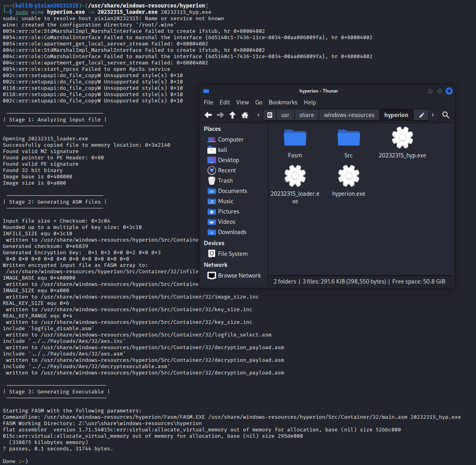Image resolution: width=476 pixels, height=465 pixels.
Task: Click the Thunar title bar folder icon
Action: coord(206,91)
